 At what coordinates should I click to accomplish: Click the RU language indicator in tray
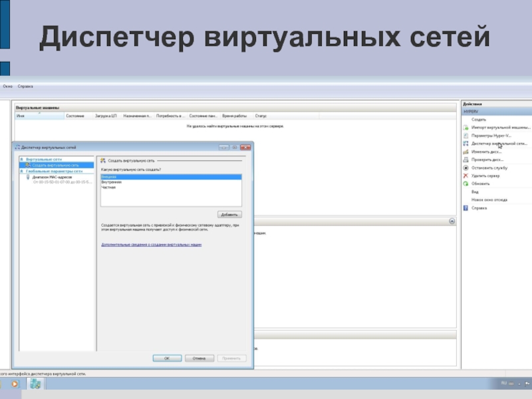(503, 383)
